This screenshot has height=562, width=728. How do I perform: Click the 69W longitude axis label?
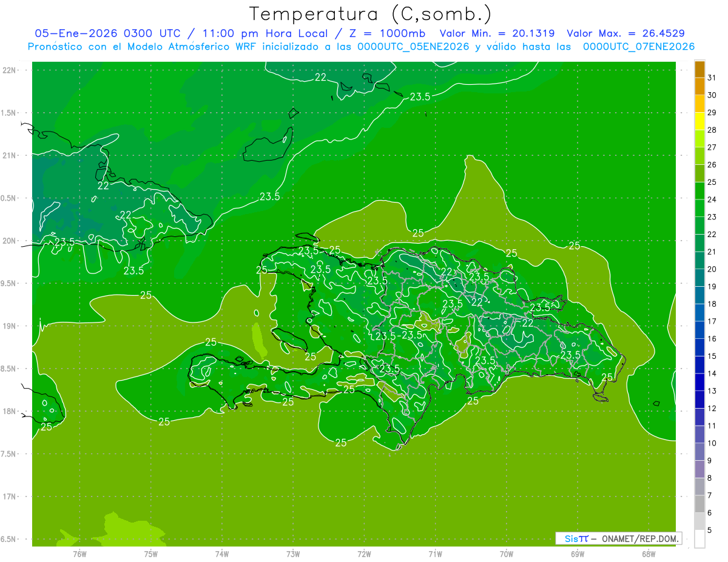point(578,554)
